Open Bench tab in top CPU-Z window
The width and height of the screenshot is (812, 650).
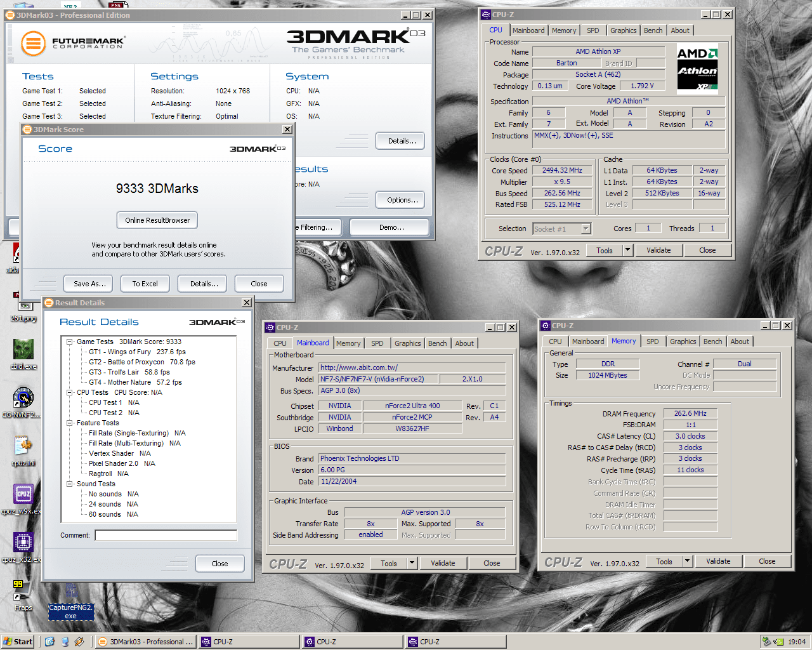(x=653, y=30)
